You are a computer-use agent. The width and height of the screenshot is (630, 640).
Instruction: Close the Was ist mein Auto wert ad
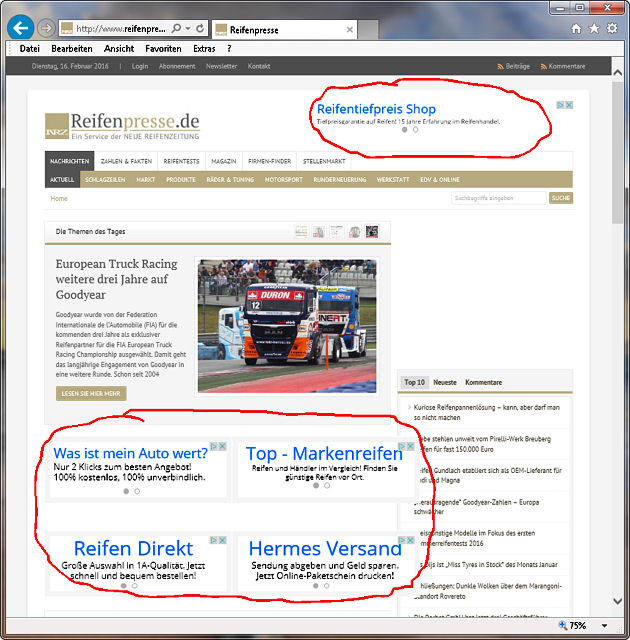pyautogui.click(x=222, y=446)
